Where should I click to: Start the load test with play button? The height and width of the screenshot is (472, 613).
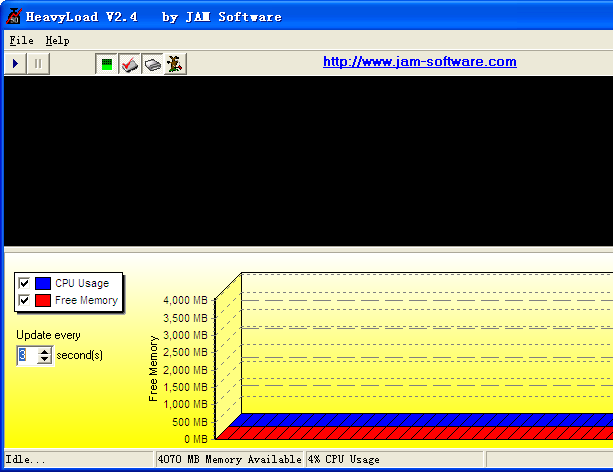(16, 63)
